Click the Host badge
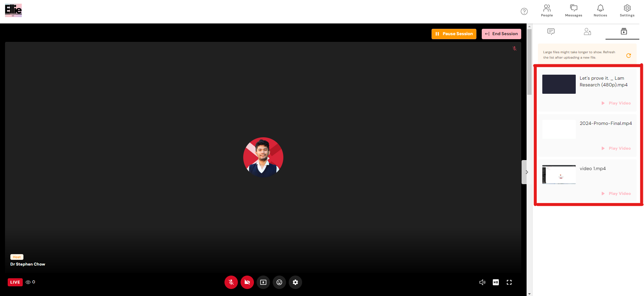This screenshot has height=296, width=644. (x=17, y=257)
